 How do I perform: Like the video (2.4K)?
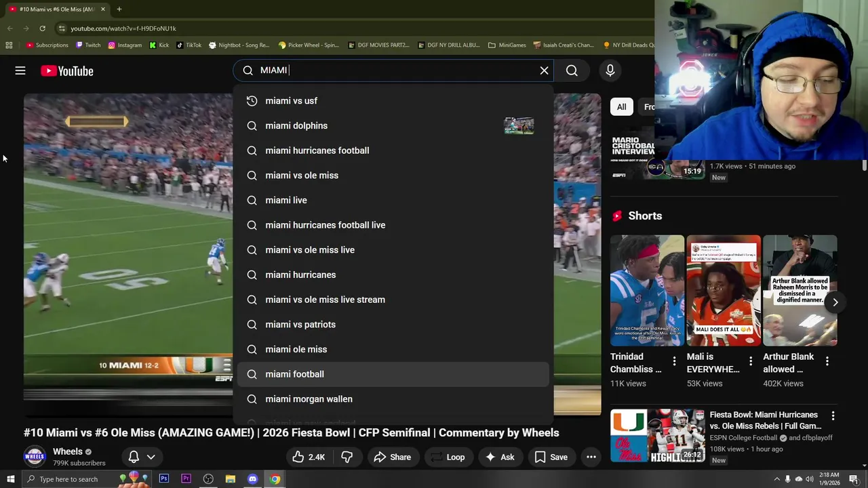[309, 457]
